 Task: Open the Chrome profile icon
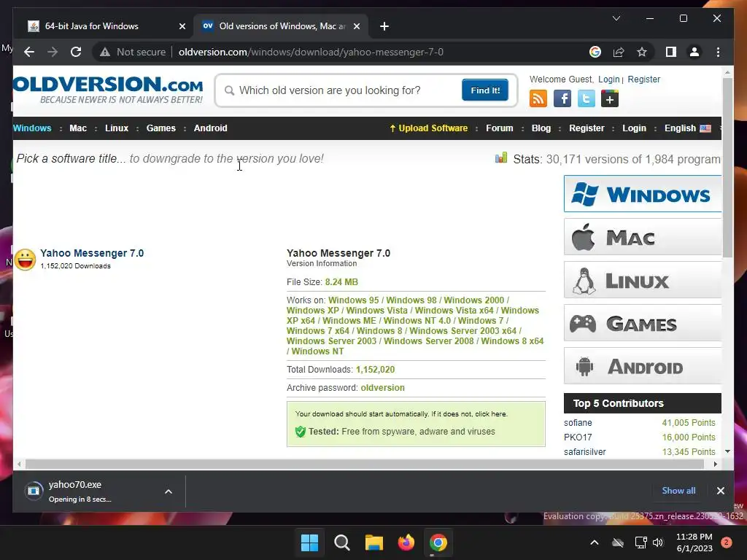(694, 52)
